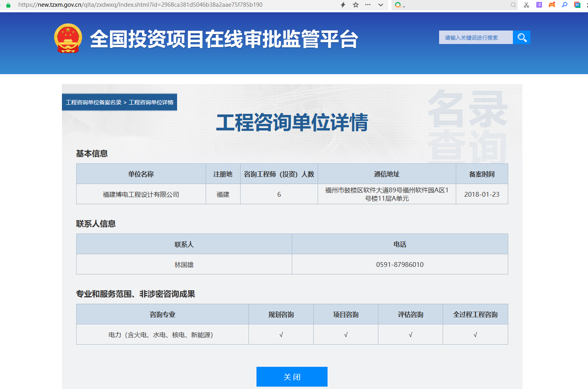Open the 360 search engine selector
Screen dimensions: 588x389
(399, 5)
